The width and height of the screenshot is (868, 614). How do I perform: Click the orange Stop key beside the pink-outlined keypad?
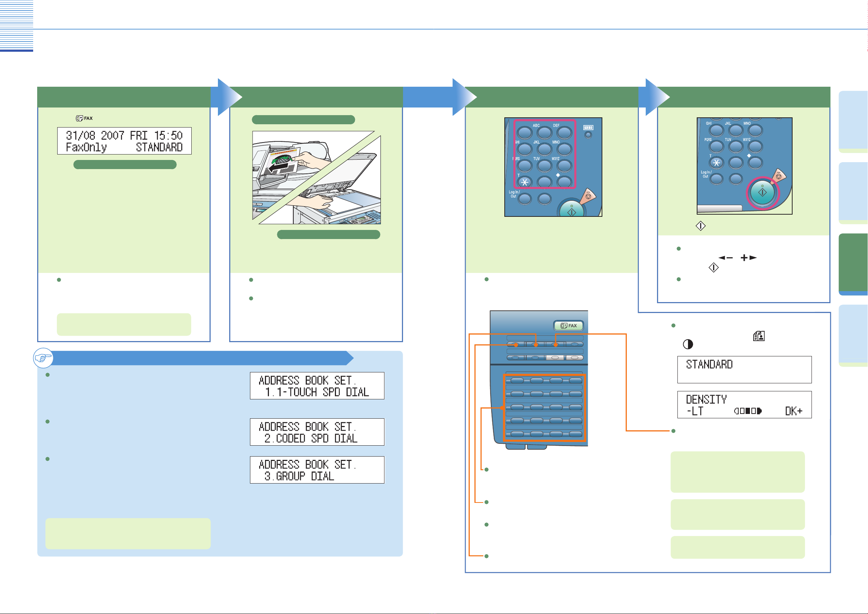[588, 196]
